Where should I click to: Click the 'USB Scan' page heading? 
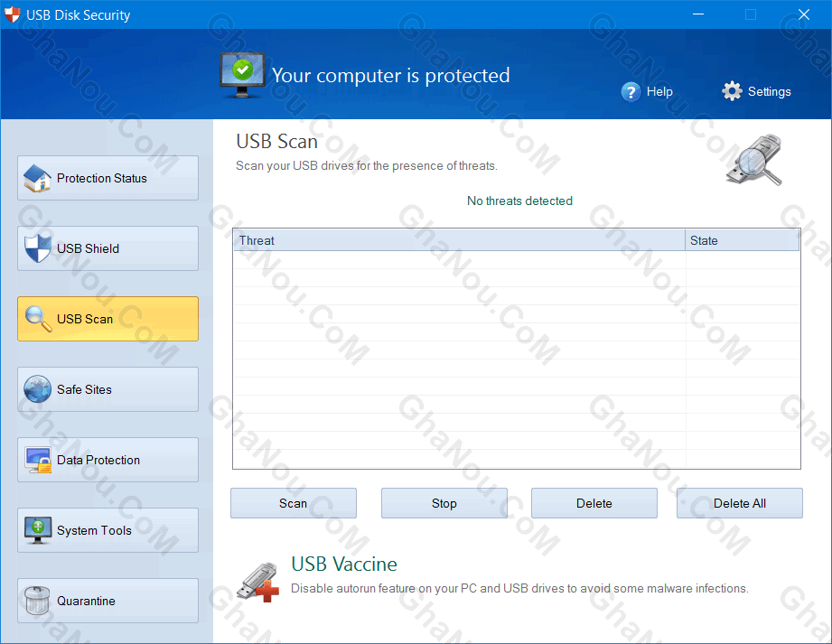(277, 142)
